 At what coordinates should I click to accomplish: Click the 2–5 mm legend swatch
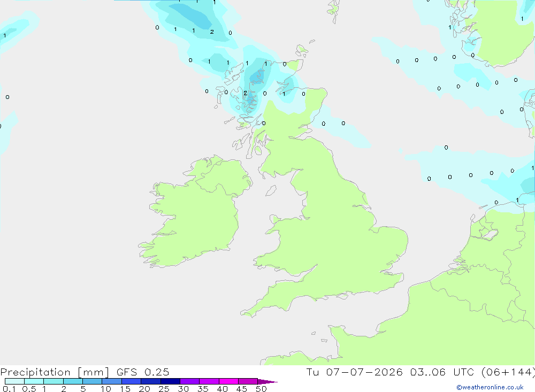(73, 381)
